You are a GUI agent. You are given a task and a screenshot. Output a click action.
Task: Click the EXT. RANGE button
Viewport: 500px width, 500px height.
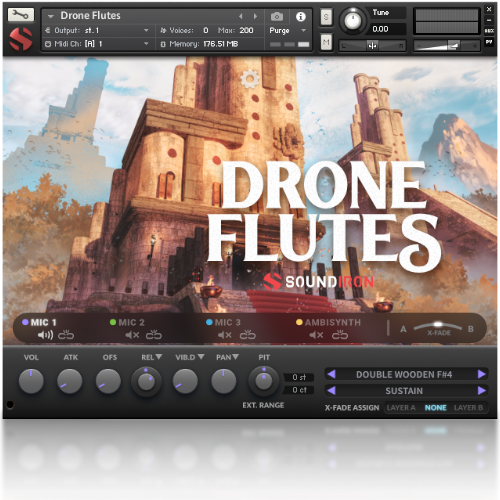263,405
